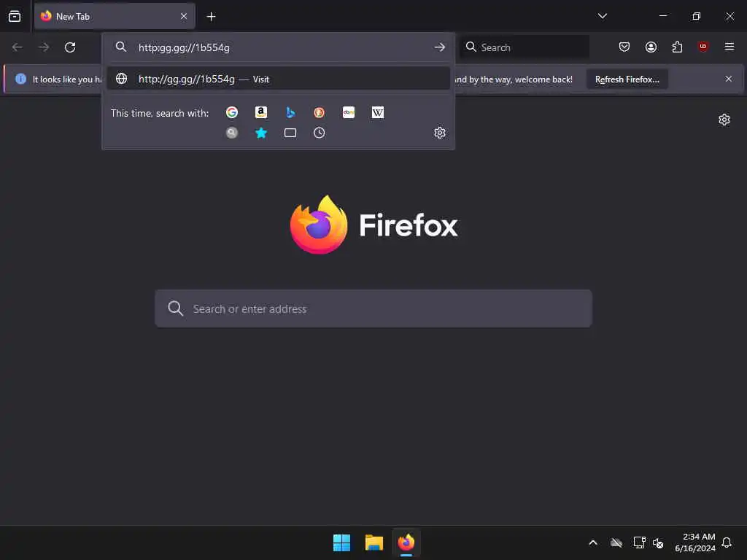Search this time with DuckDuckGo

pyautogui.click(x=320, y=112)
